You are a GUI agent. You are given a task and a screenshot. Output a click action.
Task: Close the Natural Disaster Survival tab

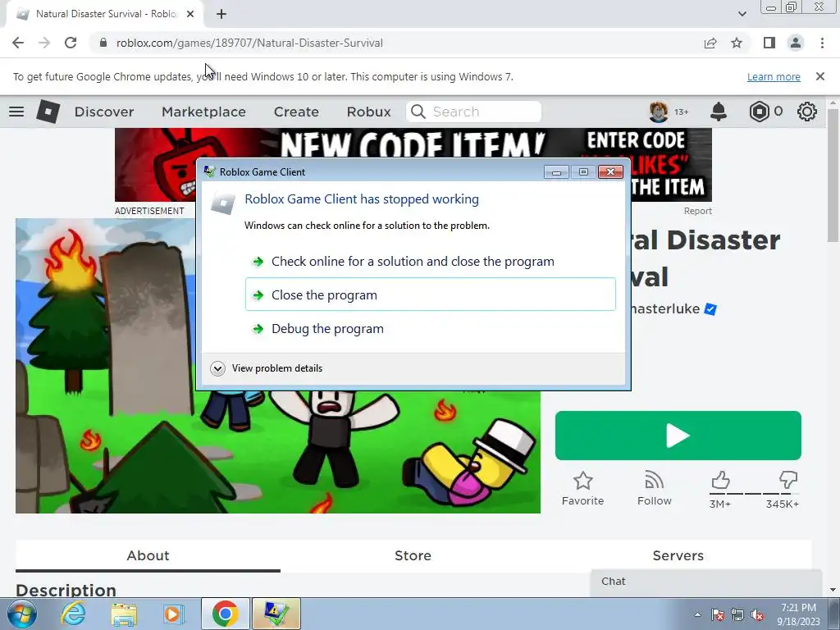pos(190,15)
